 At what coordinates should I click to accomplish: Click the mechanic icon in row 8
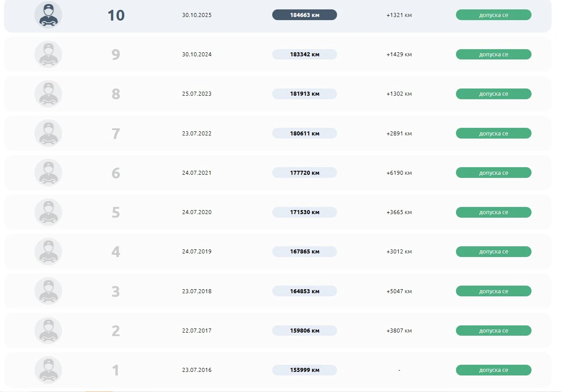48,94
